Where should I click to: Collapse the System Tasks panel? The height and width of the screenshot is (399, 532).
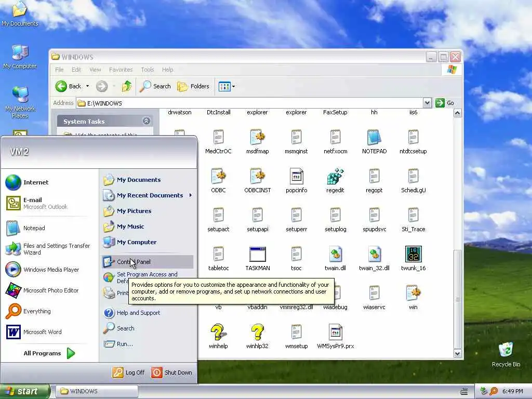146,121
